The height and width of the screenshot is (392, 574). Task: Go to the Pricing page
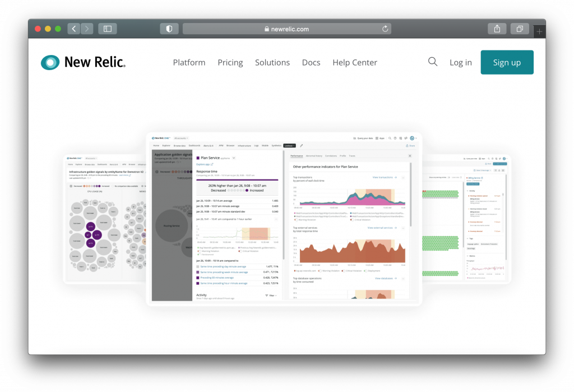pos(230,63)
